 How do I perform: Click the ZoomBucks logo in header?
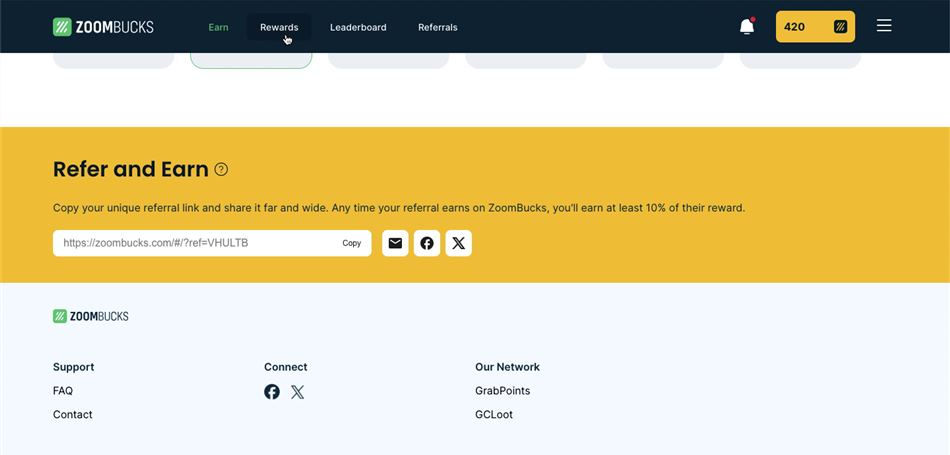coord(103,27)
